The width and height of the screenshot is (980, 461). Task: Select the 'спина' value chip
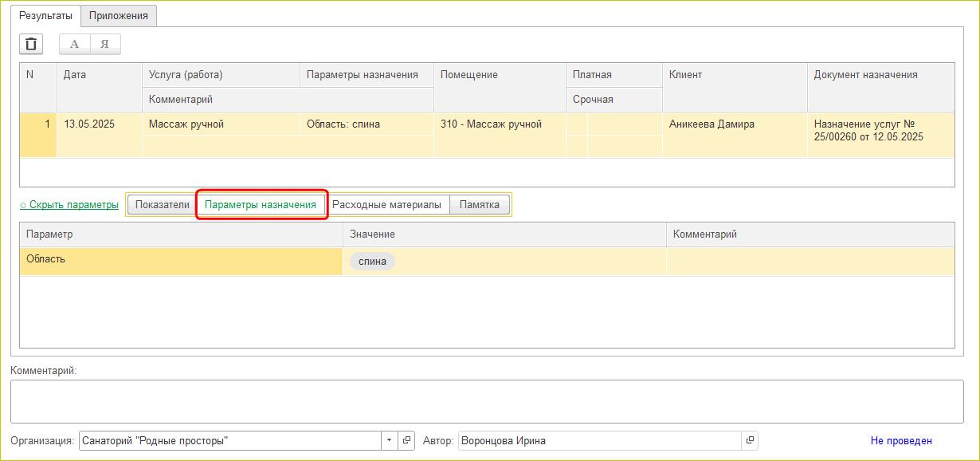[x=372, y=262]
